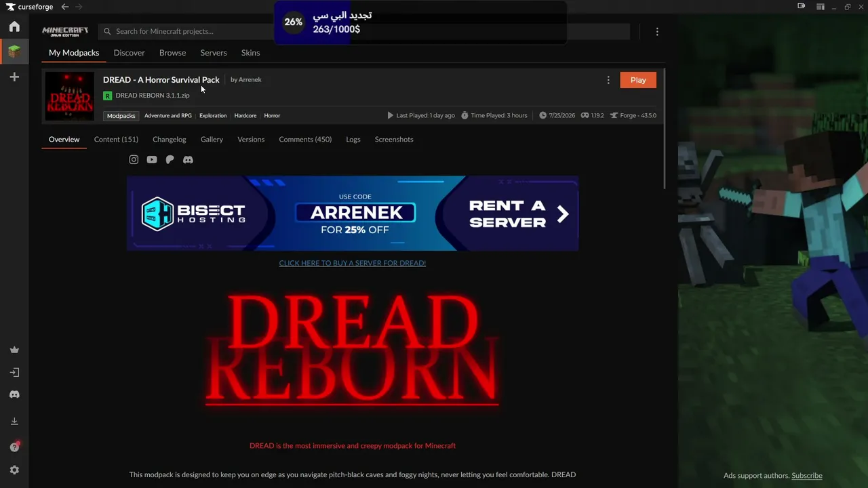This screenshot has height=488, width=868.
Task: Open the downloads icon in sidebar
Action: 14,422
